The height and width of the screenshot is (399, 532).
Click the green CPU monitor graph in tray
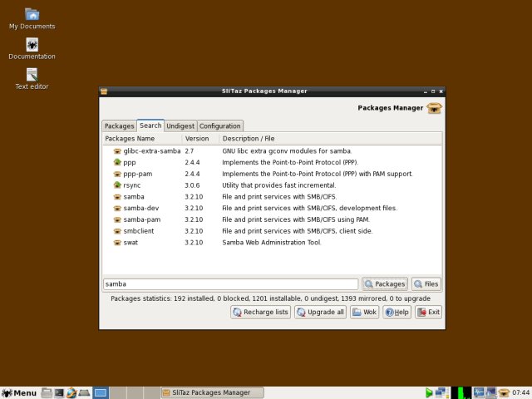pyautogui.click(x=461, y=393)
